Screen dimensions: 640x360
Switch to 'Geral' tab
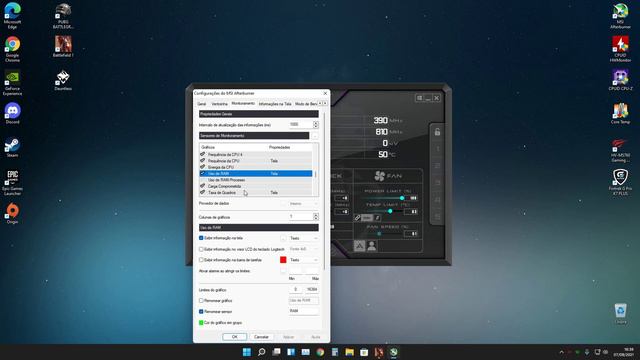202,104
